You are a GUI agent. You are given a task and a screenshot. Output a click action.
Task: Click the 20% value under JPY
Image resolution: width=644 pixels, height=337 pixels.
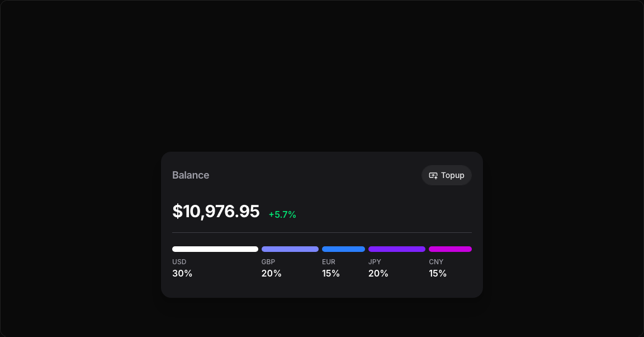(378, 274)
